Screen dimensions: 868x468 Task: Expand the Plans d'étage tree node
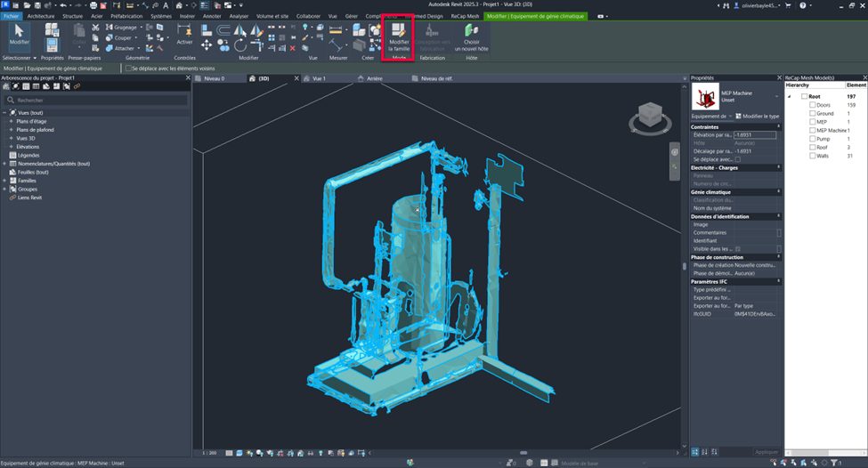12,121
